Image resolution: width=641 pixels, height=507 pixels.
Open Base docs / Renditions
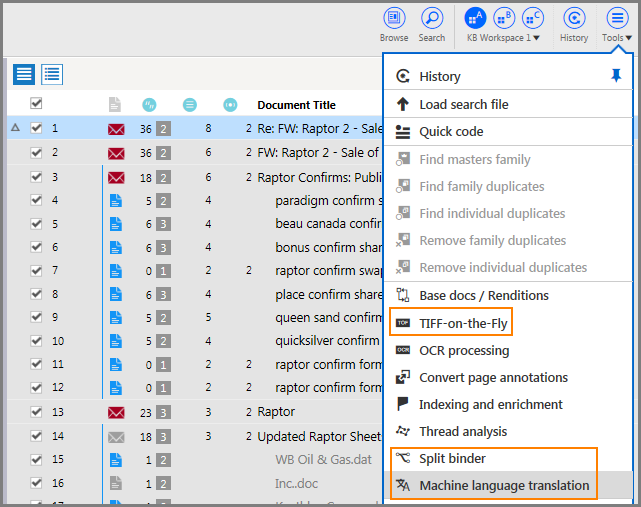(509, 295)
